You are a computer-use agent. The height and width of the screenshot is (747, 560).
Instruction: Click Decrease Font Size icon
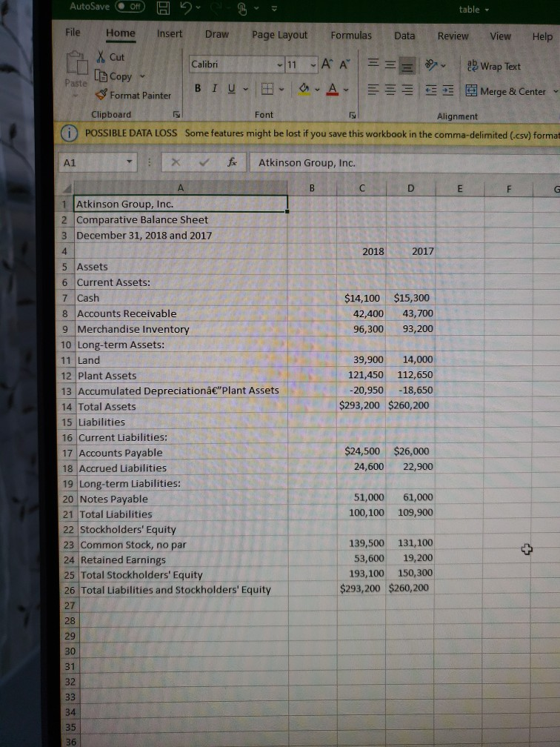pos(344,64)
